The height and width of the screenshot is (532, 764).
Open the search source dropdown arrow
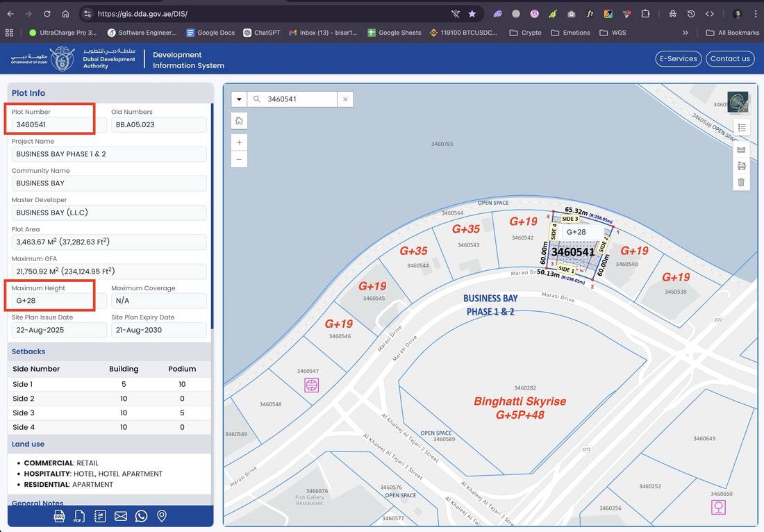pyautogui.click(x=239, y=99)
